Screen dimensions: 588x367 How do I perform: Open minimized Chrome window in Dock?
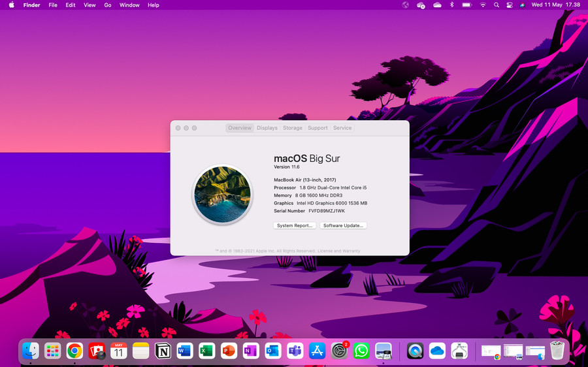pos(491,351)
